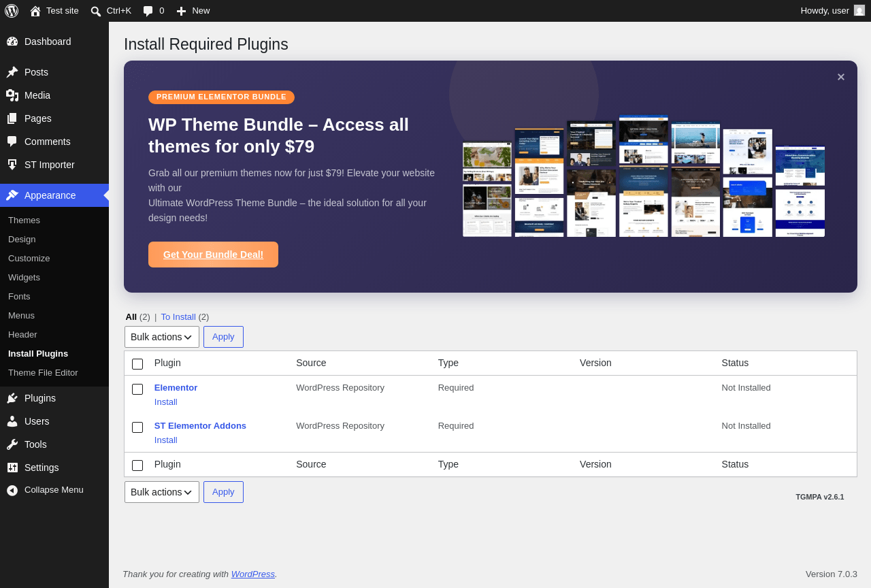This screenshot has height=588, width=871.
Task: Click the Settings sliders icon
Action: (x=12, y=468)
